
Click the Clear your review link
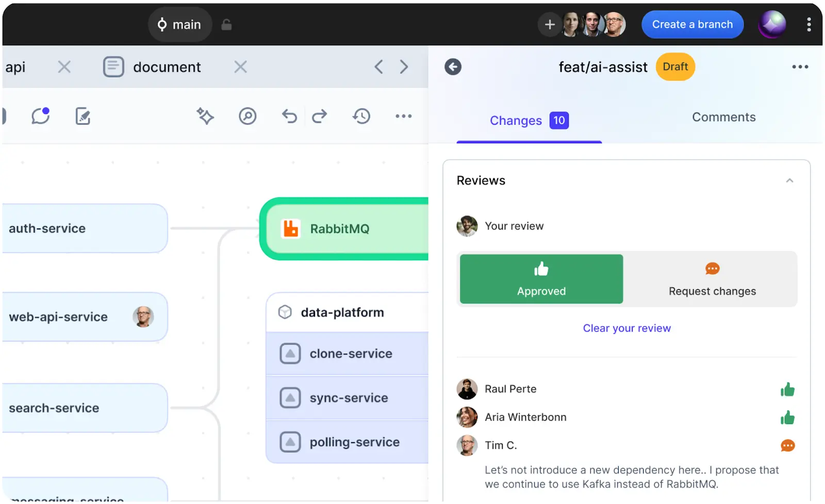point(626,328)
